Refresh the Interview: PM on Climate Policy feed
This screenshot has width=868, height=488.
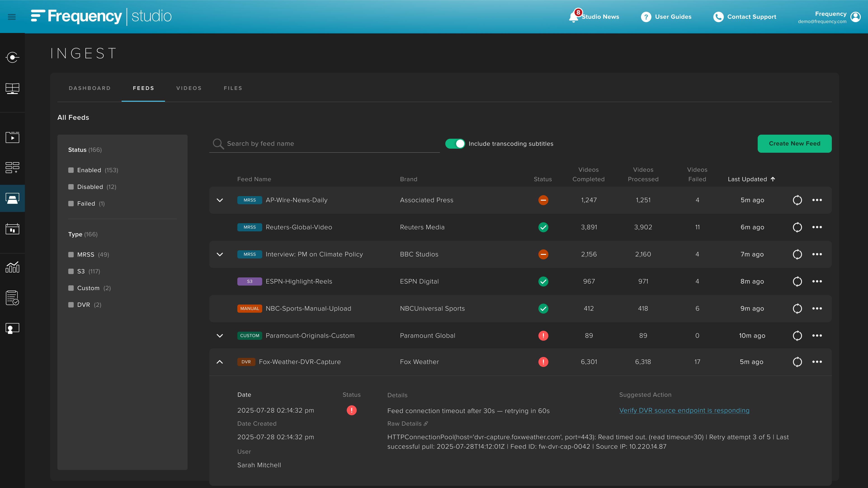797,254
